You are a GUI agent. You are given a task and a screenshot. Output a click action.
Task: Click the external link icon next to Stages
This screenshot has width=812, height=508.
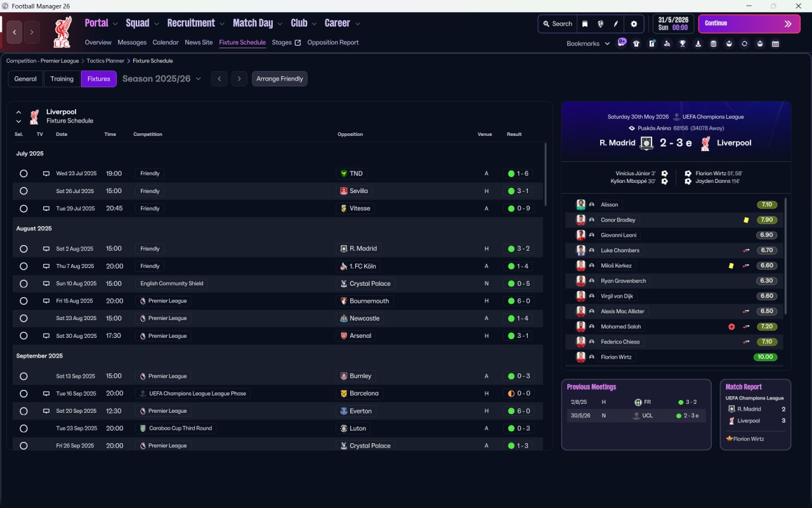(x=298, y=43)
